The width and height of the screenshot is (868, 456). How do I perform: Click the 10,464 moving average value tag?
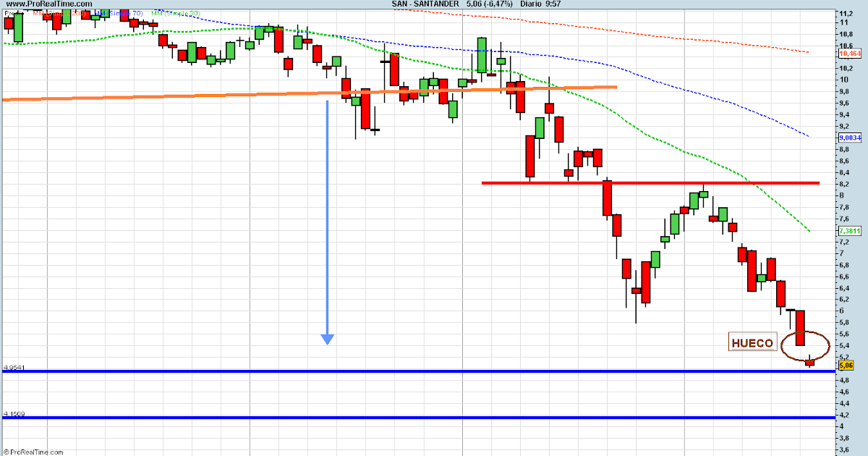[850, 54]
